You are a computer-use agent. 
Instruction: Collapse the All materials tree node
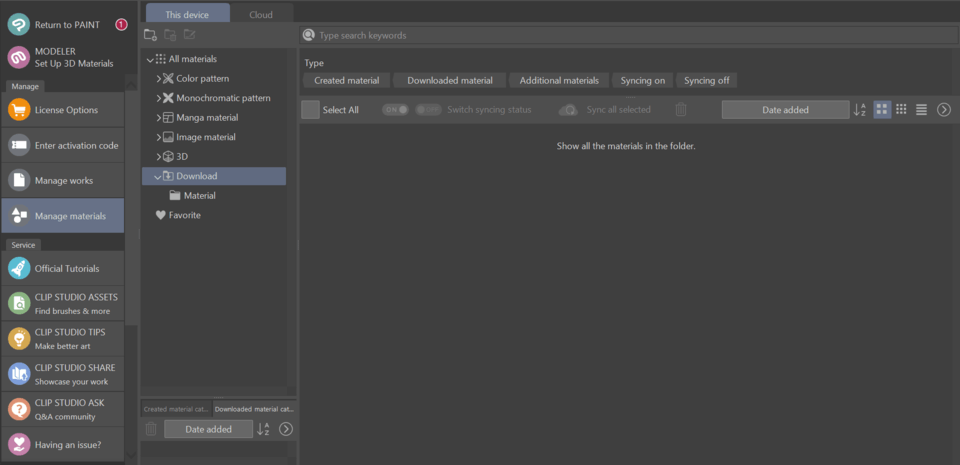[x=150, y=59]
